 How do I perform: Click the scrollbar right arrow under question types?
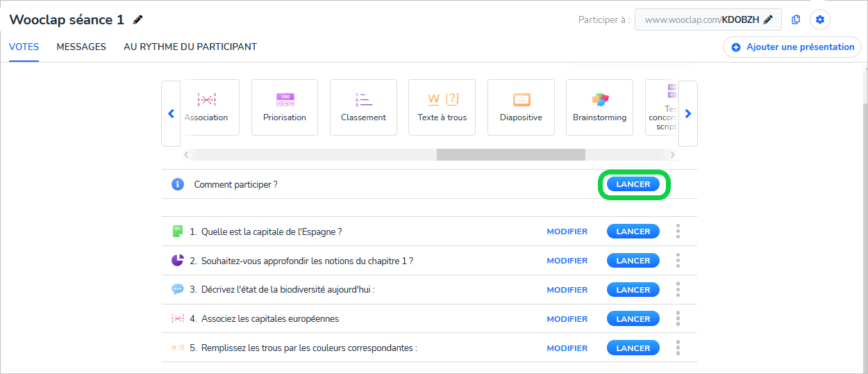673,154
